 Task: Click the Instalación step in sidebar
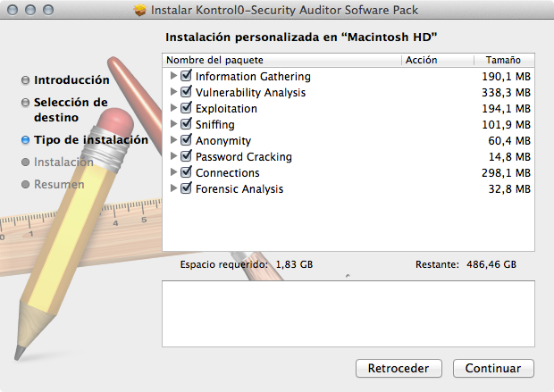tap(57, 163)
